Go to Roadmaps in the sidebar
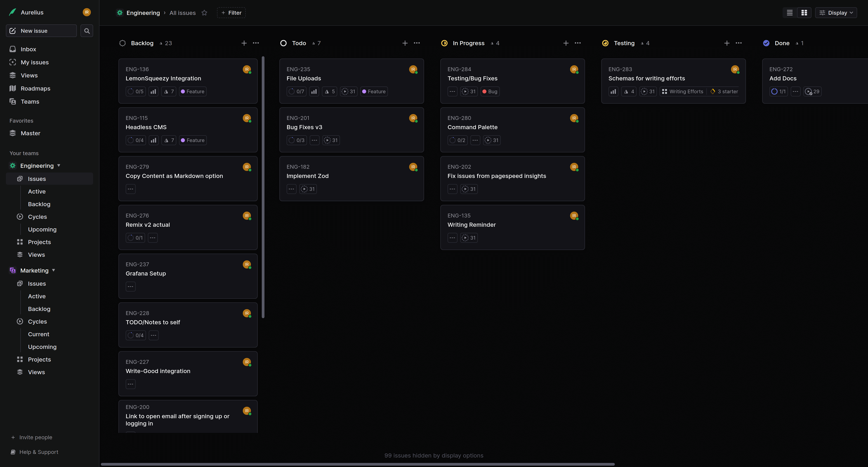Viewport: 868px width, 467px height. [x=35, y=89]
